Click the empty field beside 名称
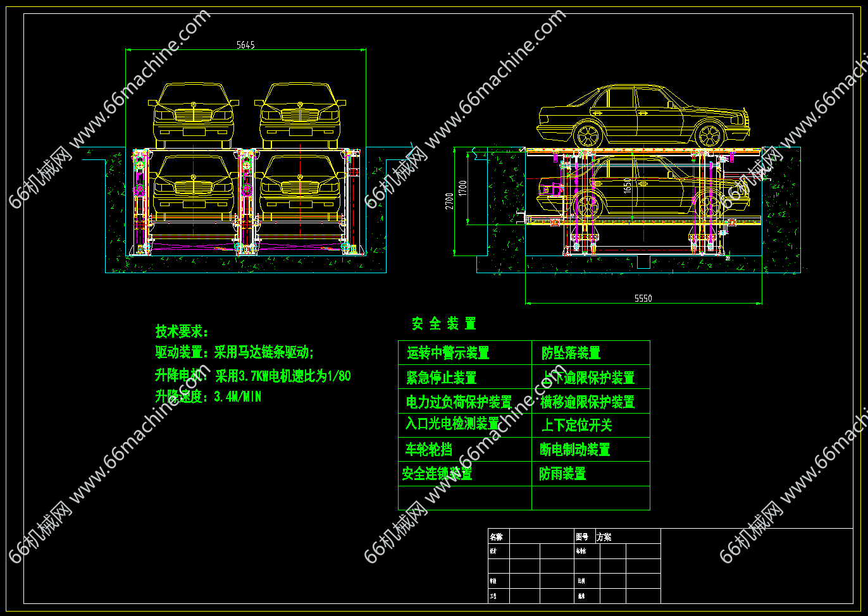 tap(542, 536)
